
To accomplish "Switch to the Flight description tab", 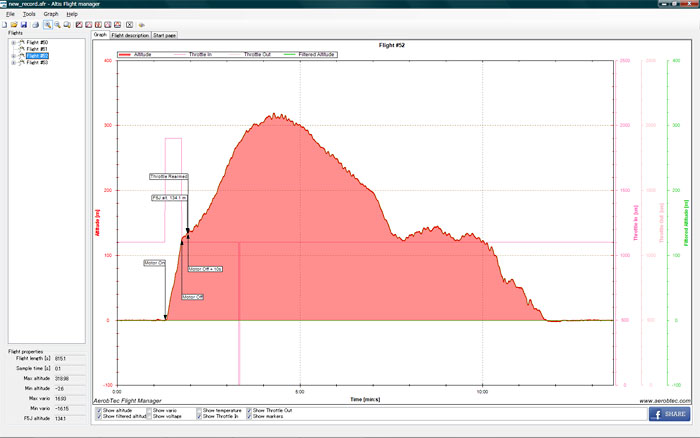I will [130, 35].
